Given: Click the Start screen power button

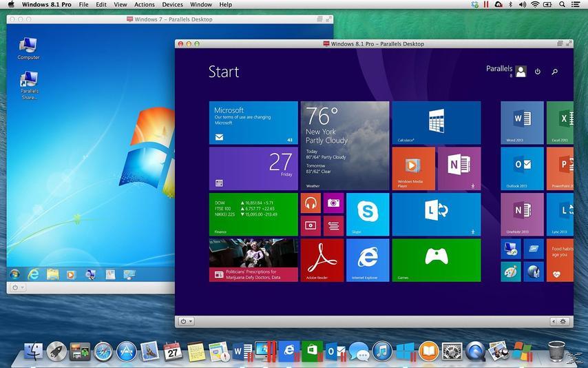Looking at the screenshot, I should tap(538, 72).
